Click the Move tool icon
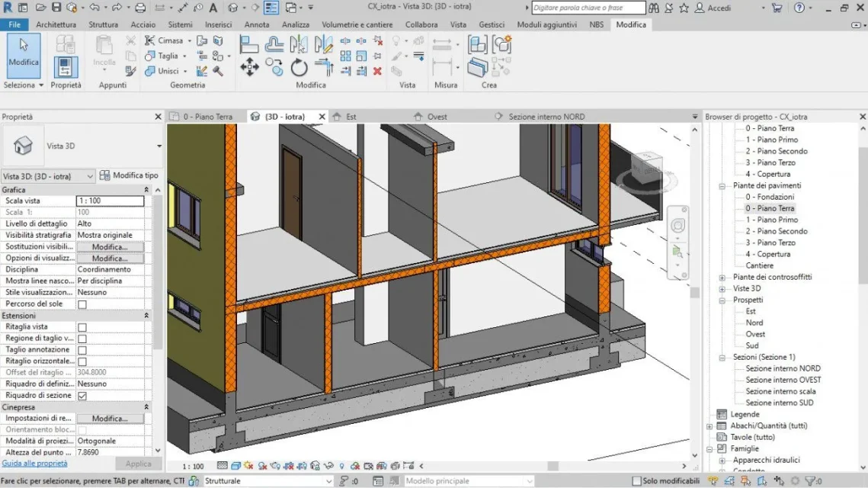Screen dimensions: 868x488 [249, 68]
